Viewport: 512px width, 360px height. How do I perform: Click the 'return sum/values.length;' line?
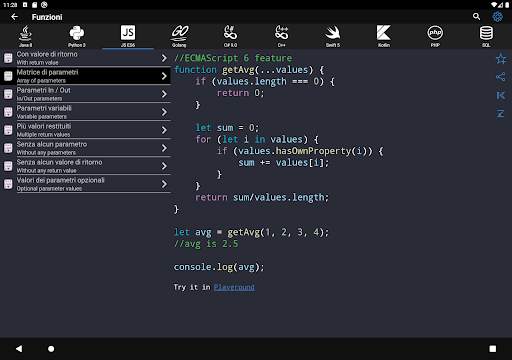[x=262, y=197]
